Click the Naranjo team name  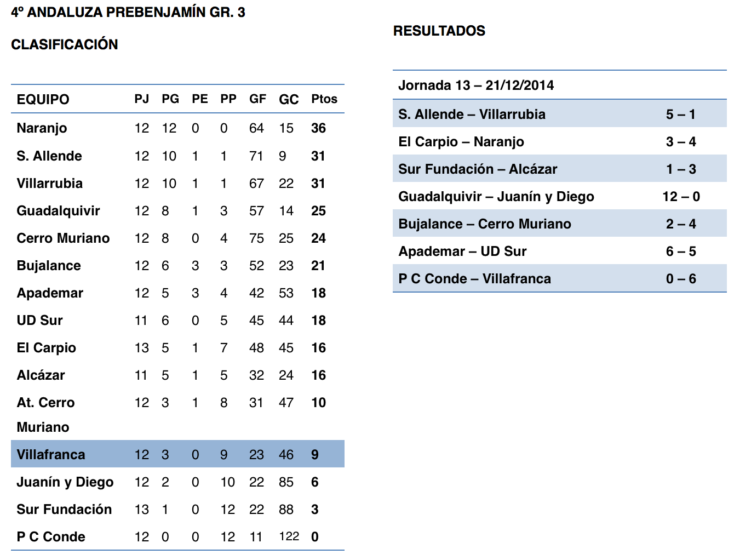point(42,128)
